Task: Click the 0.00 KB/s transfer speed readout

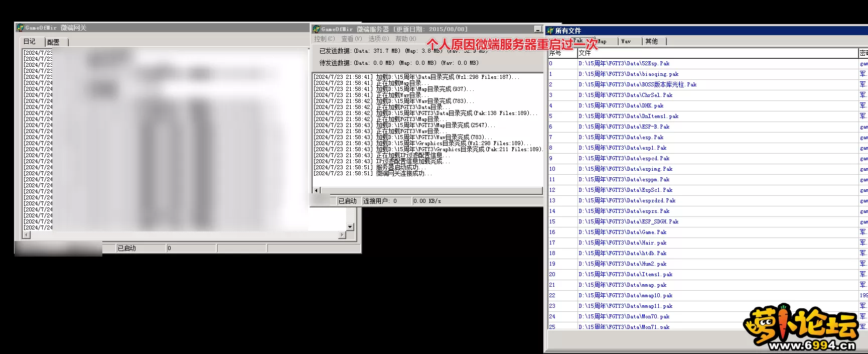Action: [427, 201]
